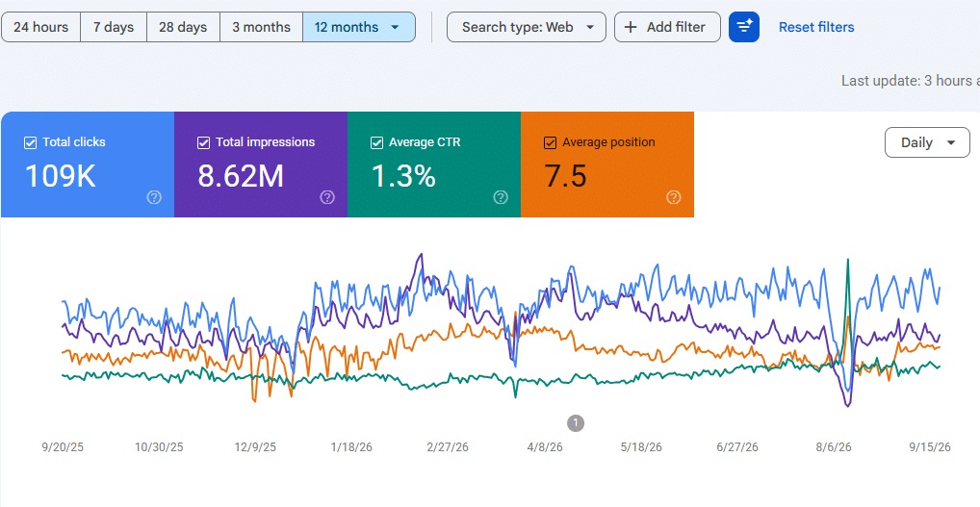Open help icon on Average CTR card
Viewport: 980px width, 507px height.
click(500, 197)
